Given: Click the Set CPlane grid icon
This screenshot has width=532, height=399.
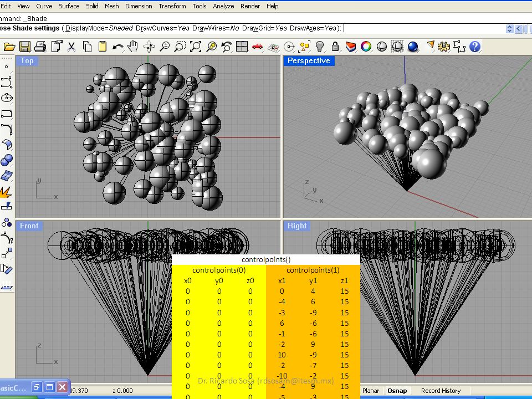Looking at the screenshot, I should pyautogui.click(x=273, y=47).
